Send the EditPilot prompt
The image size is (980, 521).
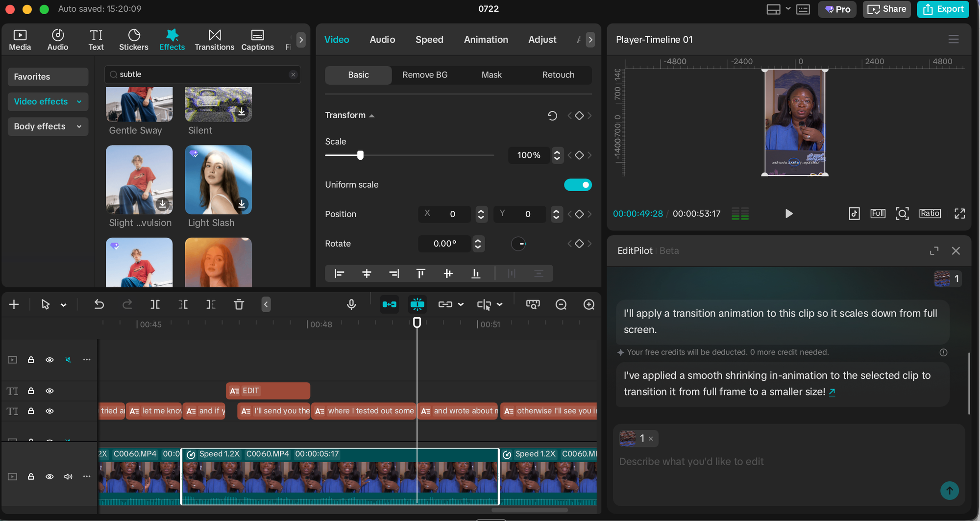point(949,491)
